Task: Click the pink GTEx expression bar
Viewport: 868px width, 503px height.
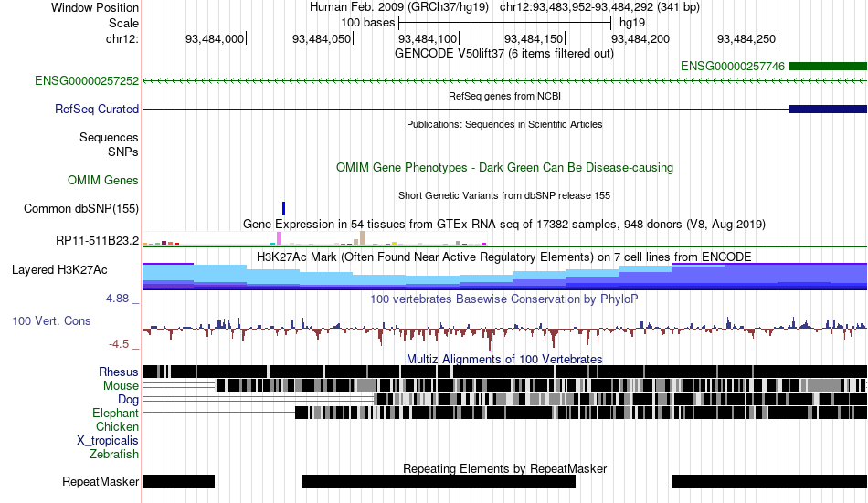Action: pos(279,238)
